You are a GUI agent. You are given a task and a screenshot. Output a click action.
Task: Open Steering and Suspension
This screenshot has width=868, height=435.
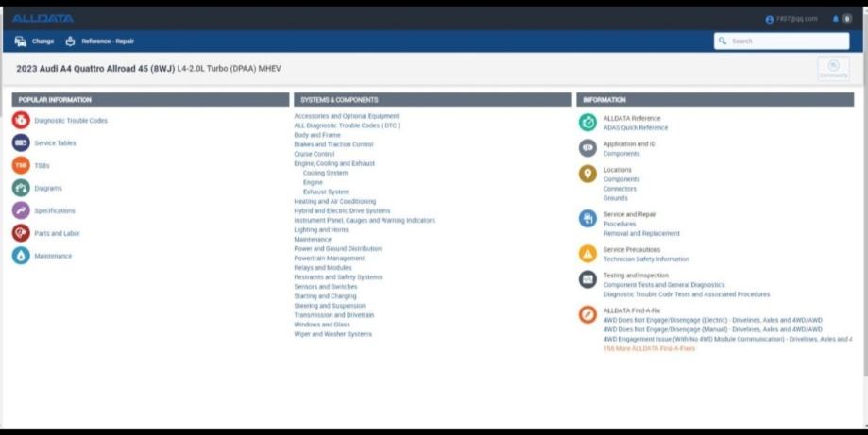coord(330,306)
